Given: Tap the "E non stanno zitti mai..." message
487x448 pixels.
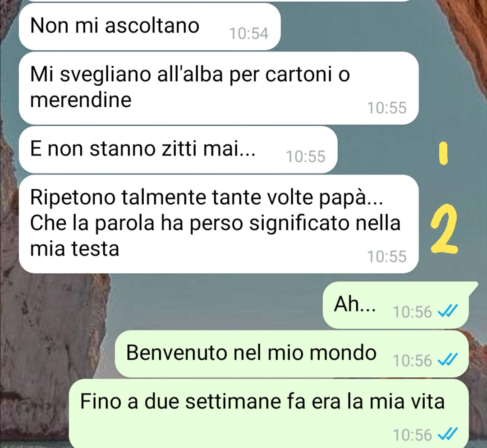Looking at the screenshot, I should click(178, 150).
